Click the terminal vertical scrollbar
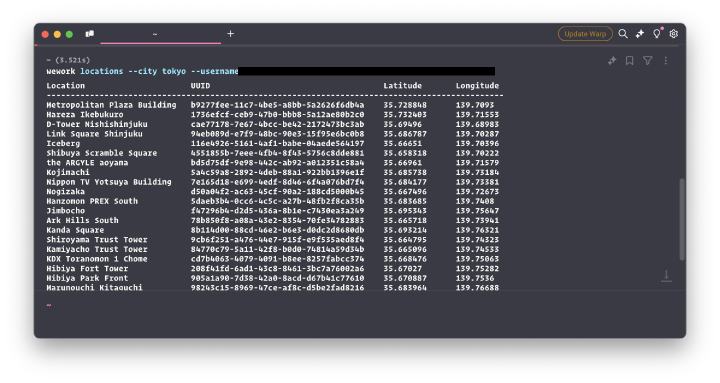 [682, 220]
